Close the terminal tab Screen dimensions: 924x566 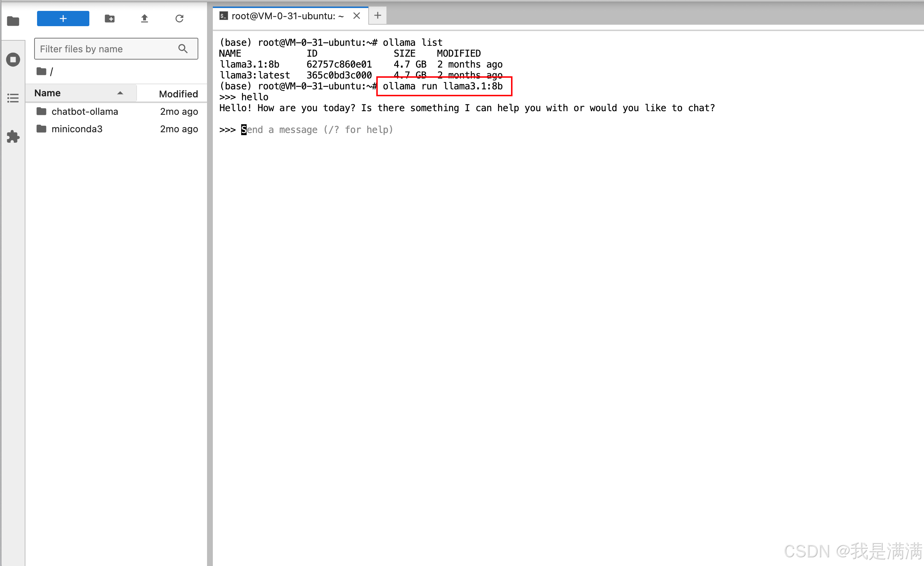click(x=357, y=16)
